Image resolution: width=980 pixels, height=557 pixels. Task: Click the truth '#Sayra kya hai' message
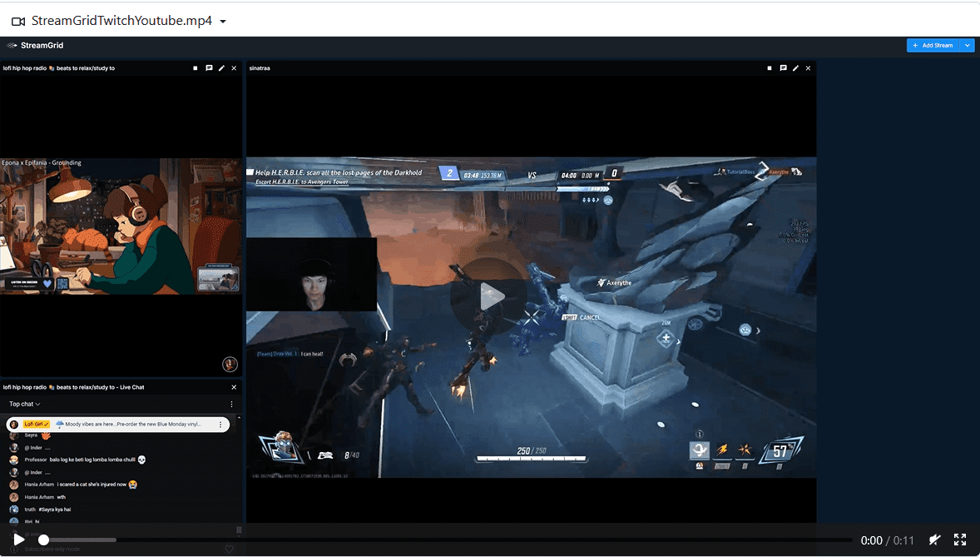(41, 510)
